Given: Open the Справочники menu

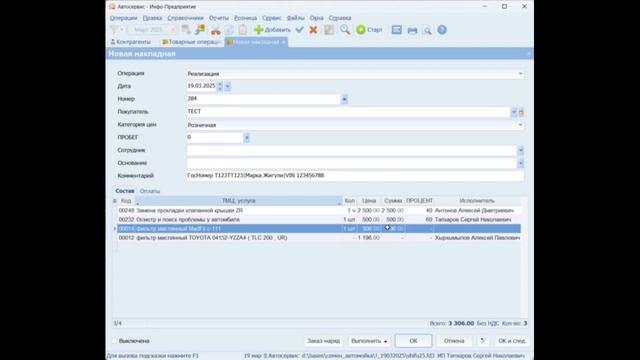Looking at the screenshot, I should (185, 18).
